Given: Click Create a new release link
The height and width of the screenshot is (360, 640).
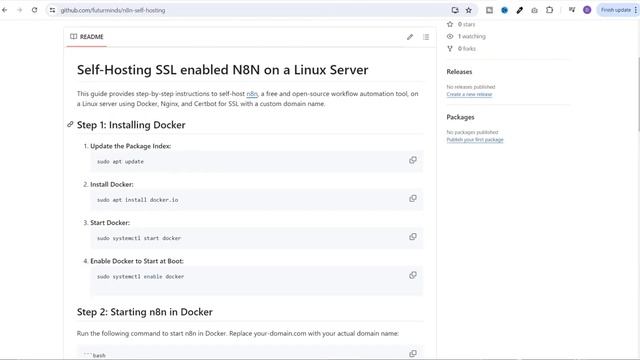Looking at the screenshot, I should (x=469, y=94).
